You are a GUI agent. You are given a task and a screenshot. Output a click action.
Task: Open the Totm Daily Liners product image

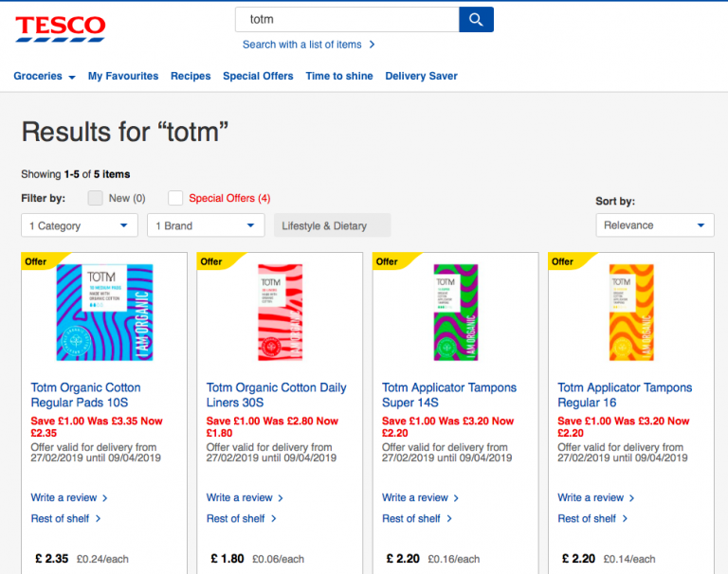pyautogui.click(x=280, y=312)
